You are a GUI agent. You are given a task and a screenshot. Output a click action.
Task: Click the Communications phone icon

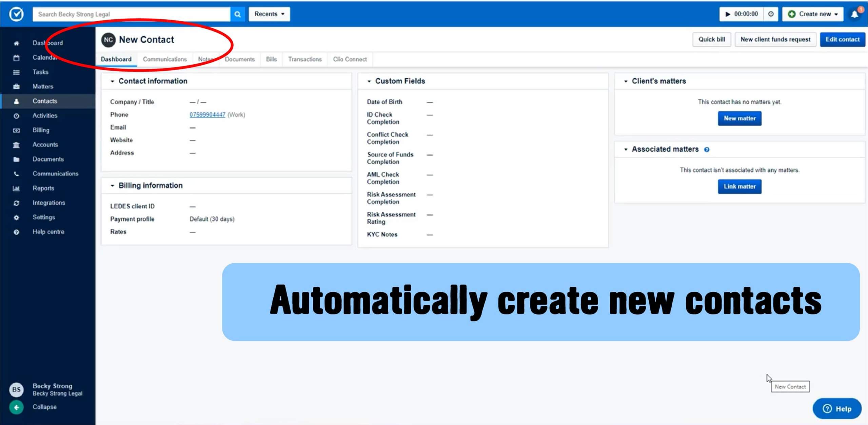[x=16, y=174]
